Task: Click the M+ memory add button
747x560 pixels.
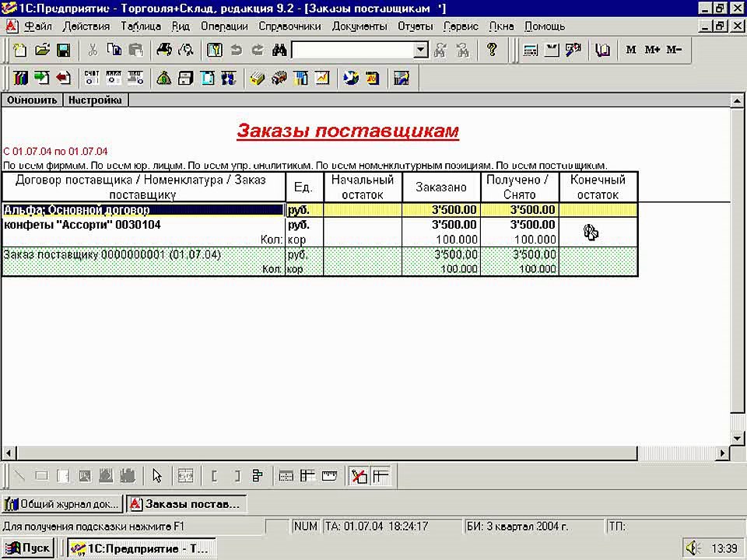Action: [652, 50]
